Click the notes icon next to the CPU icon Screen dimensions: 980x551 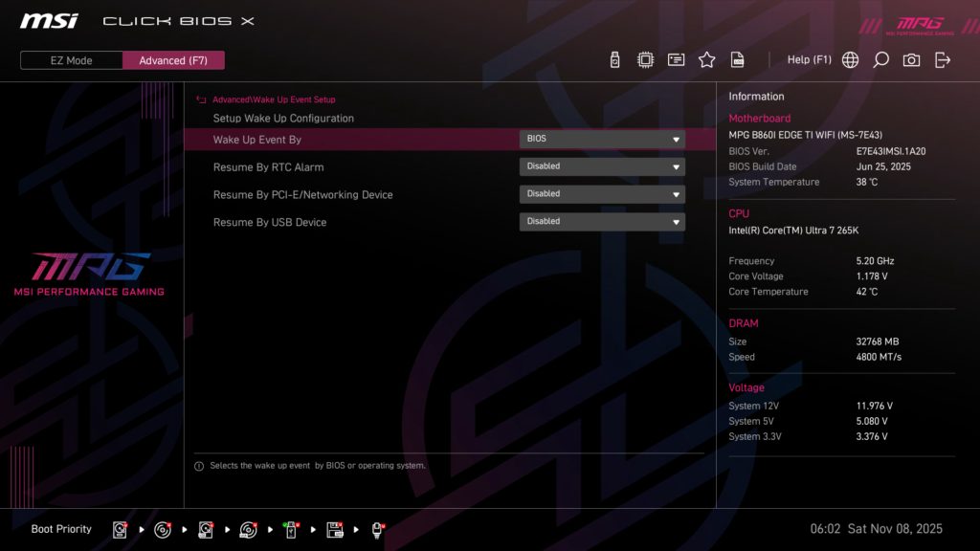click(676, 58)
